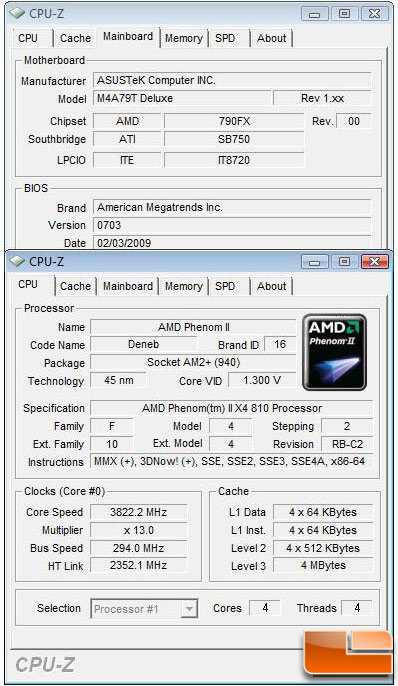The image size is (398, 686).
Task: Click the Multiplier value x 13.0
Action: 139,530
